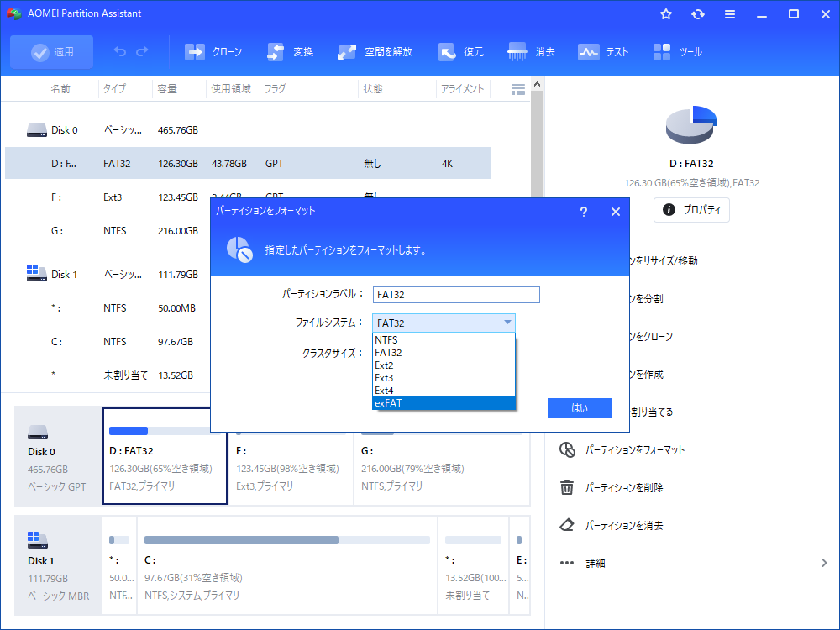The image size is (840, 630).
Task: Click the 適用 (Apply) button
Action: pyautogui.click(x=51, y=52)
